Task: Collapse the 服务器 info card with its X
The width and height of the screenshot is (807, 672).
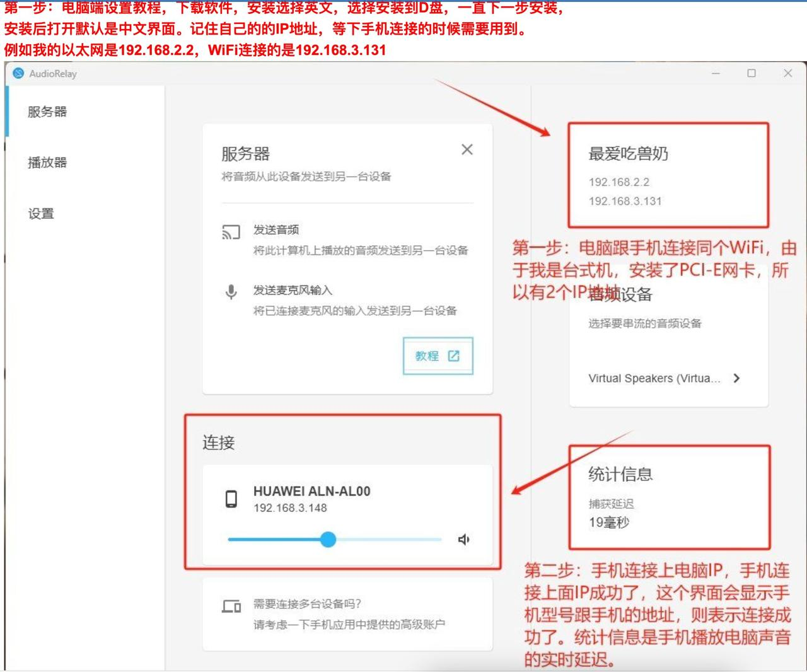Action: point(467,150)
